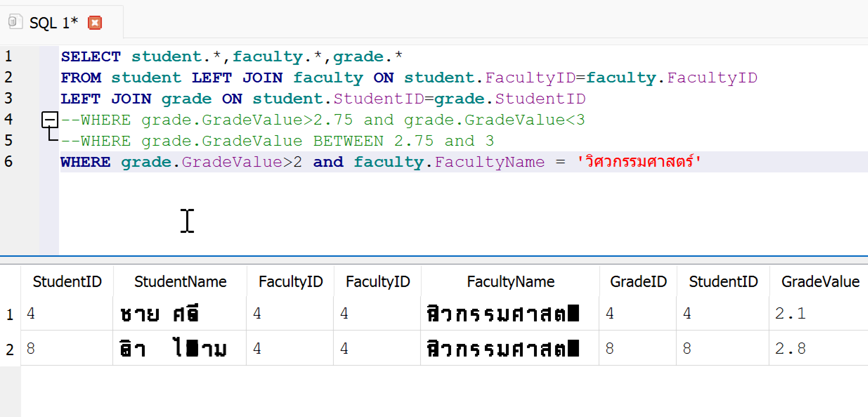This screenshot has height=417, width=868.
Task: Place cursor on WHERE keyword line 6
Action: click(85, 162)
